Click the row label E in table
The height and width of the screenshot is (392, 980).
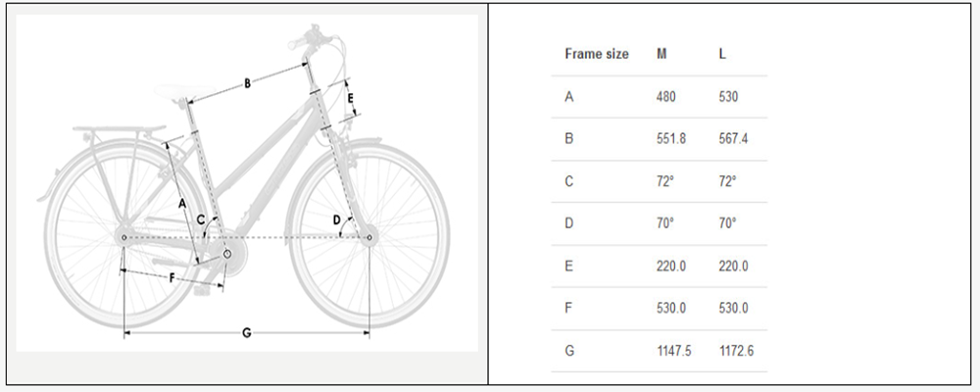(x=568, y=267)
